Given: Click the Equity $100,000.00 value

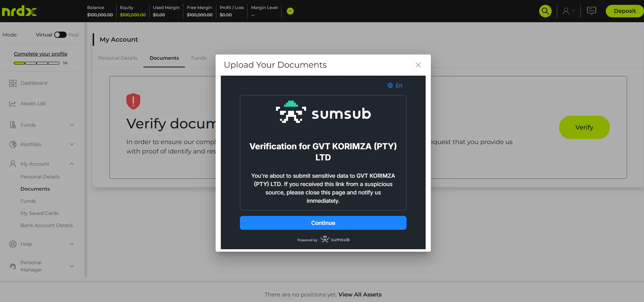Looking at the screenshot, I should tap(133, 15).
